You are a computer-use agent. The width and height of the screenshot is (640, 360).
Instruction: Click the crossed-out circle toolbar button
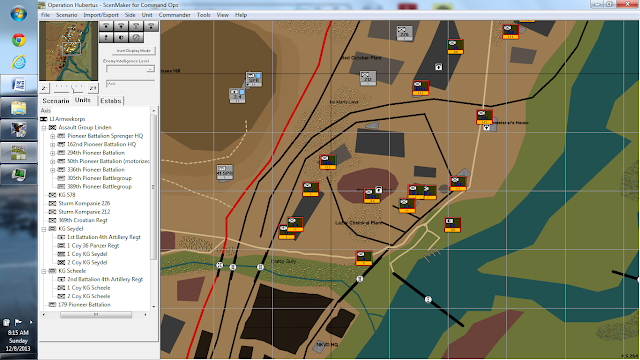click(x=136, y=37)
